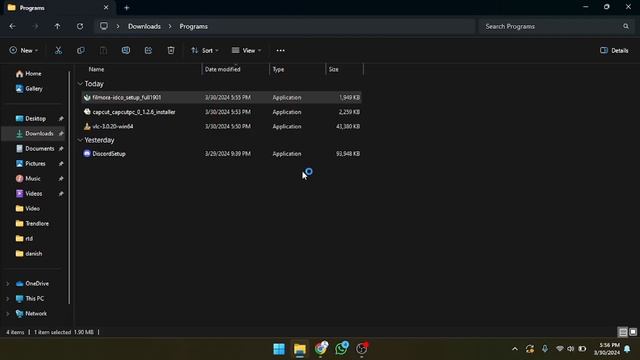Open Music in navigation pane
Screen dimensions: 640x360
pos(33,178)
